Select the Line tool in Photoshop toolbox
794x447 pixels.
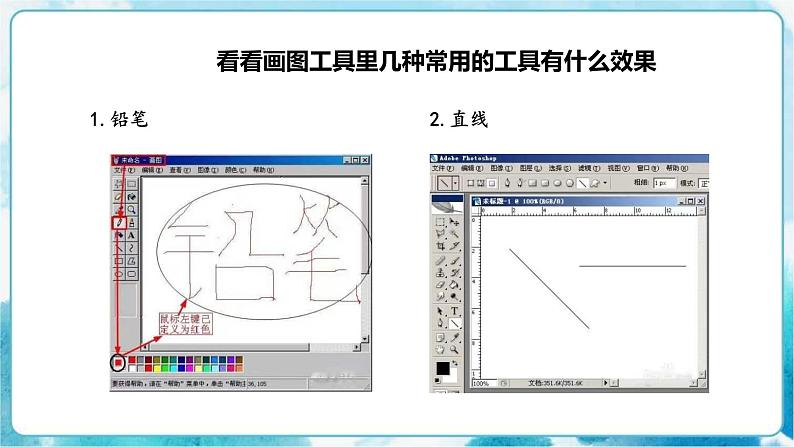[x=454, y=323]
